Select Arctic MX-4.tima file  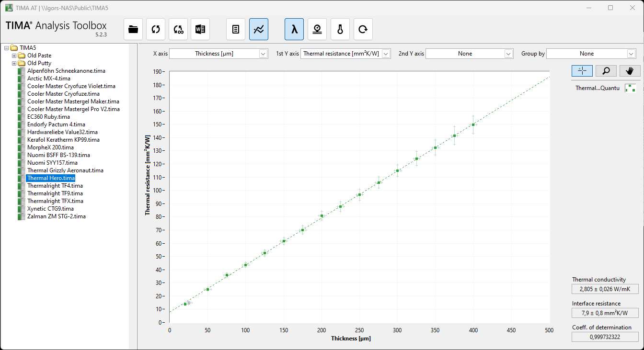tap(49, 79)
